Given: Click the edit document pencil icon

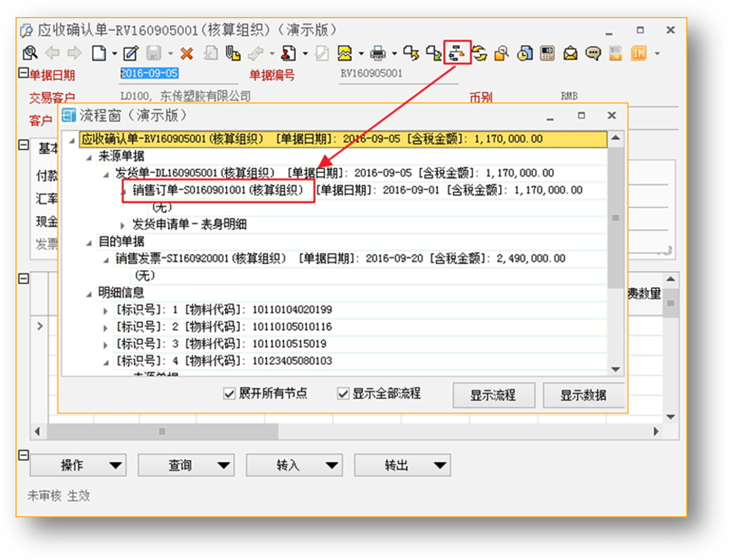Looking at the screenshot, I should 130,54.
